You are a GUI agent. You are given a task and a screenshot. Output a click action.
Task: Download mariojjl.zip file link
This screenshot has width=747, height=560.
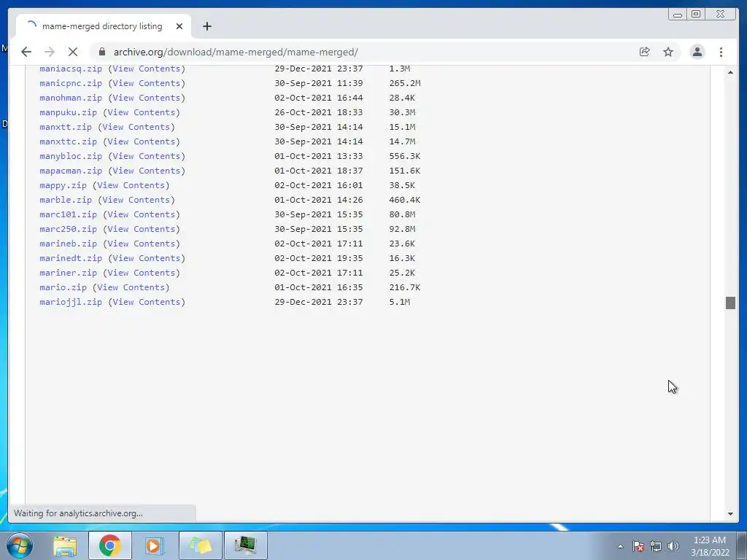(x=71, y=303)
